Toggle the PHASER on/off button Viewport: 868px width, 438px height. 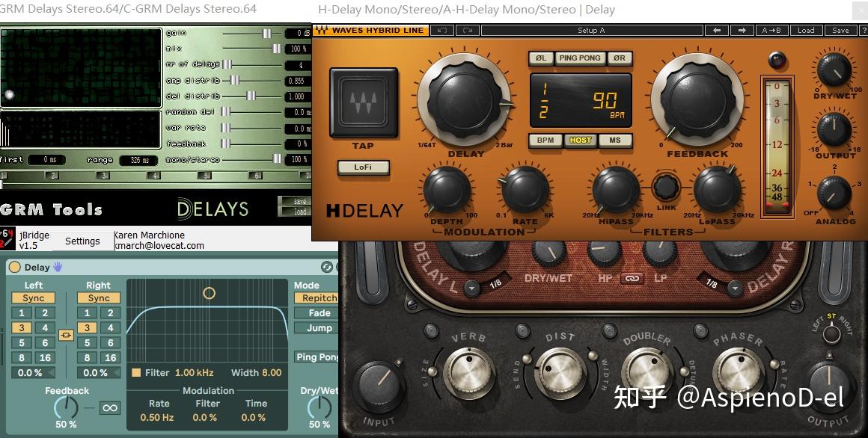click(x=700, y=330)
